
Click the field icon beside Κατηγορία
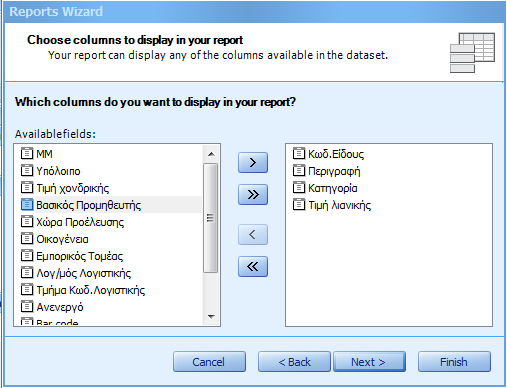tap(299, 188)
